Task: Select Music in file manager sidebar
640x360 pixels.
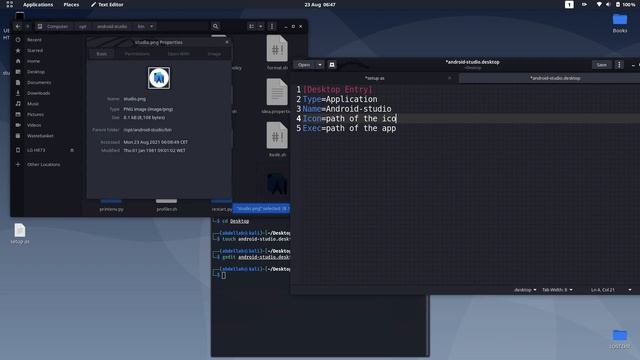Action: pos(33,104)
